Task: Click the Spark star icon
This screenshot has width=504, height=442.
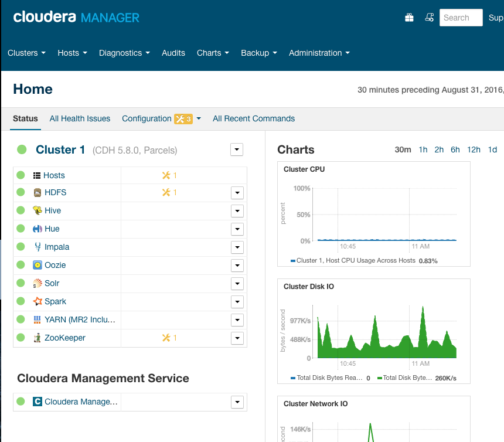Action: [x=38, y=301]
